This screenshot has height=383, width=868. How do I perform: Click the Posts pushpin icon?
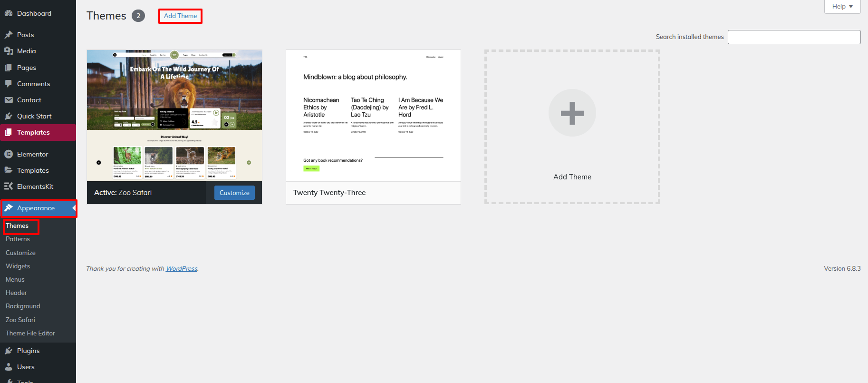(9, 35)
